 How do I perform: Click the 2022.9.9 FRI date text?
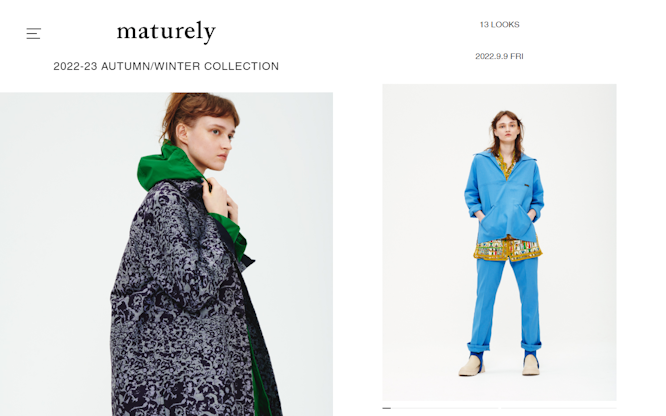click(499, 56)
